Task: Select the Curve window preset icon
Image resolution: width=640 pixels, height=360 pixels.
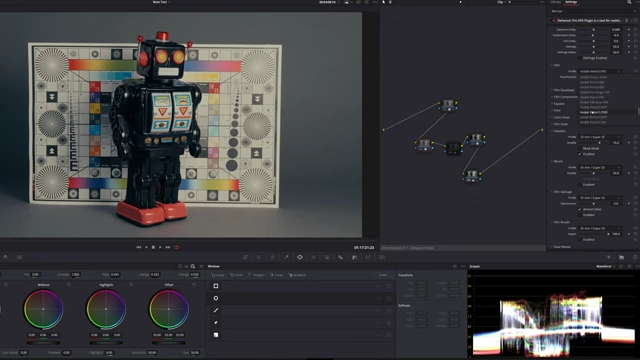Action: click(x=216, y=322)
